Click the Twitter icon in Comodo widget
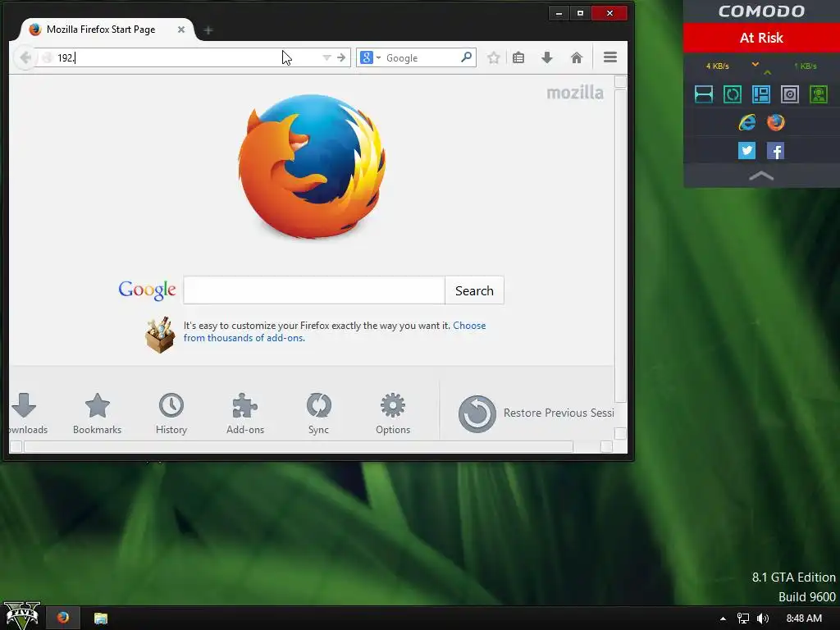The image size is (840, 630). 746,151
